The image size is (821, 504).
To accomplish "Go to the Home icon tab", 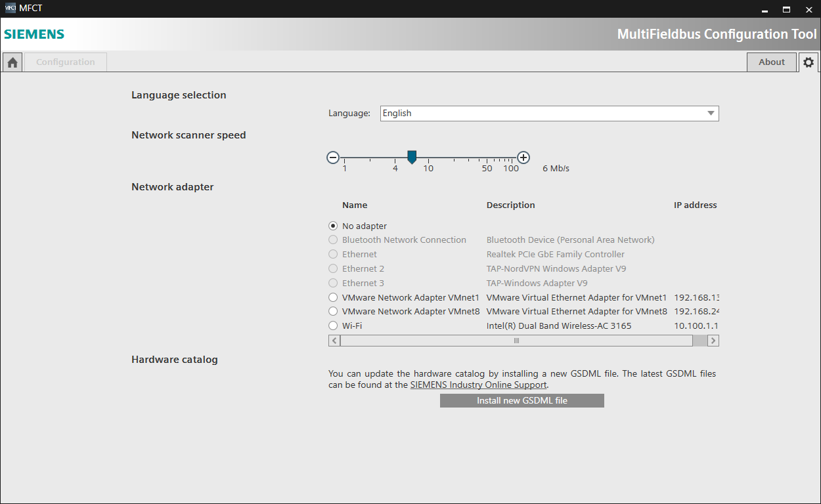I will (12, 62).
